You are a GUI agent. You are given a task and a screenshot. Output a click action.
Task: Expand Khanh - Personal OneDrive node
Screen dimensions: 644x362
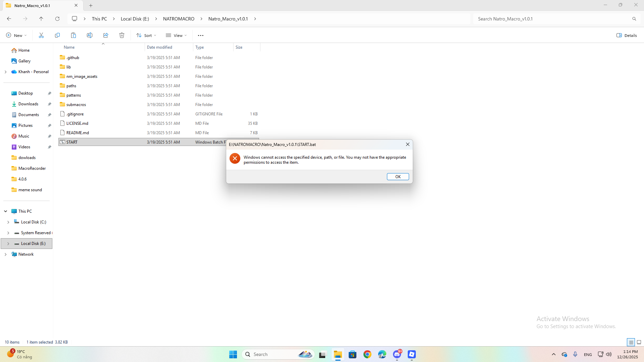tap(6, 72)
